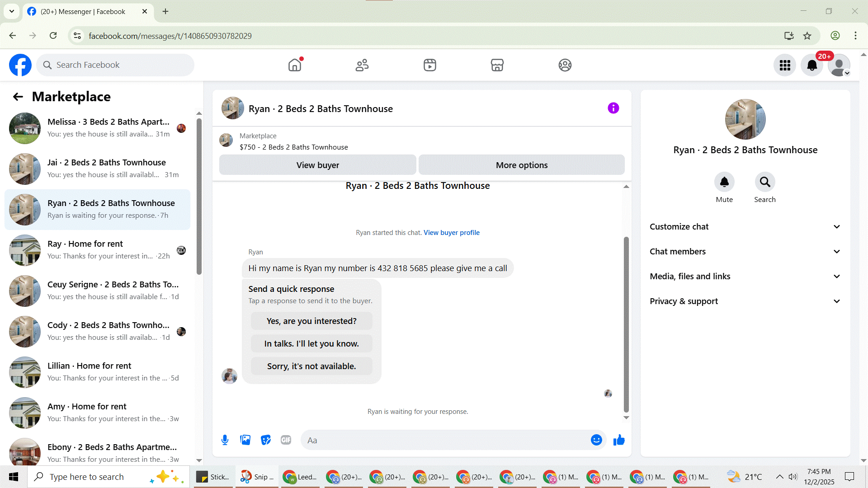Search in the conversation
868x488 pixels.
(x=764, y=182)
